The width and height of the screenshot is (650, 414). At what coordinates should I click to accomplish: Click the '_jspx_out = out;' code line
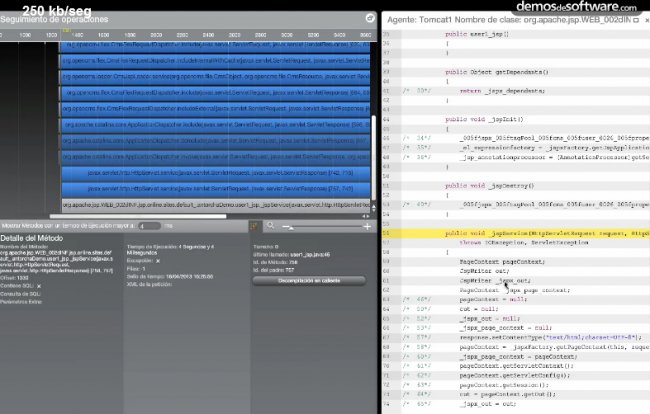[x=488, y=404]
